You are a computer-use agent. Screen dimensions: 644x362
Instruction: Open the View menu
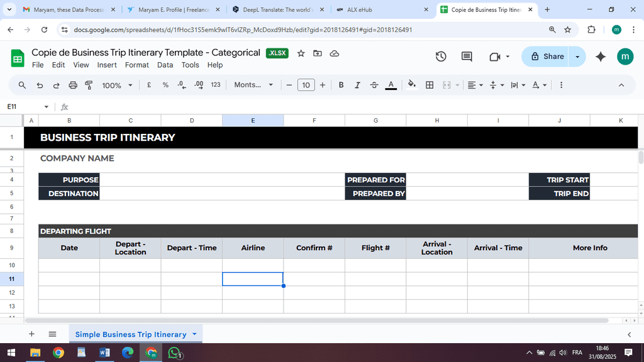pyautogui.click(x=81, y=65)
